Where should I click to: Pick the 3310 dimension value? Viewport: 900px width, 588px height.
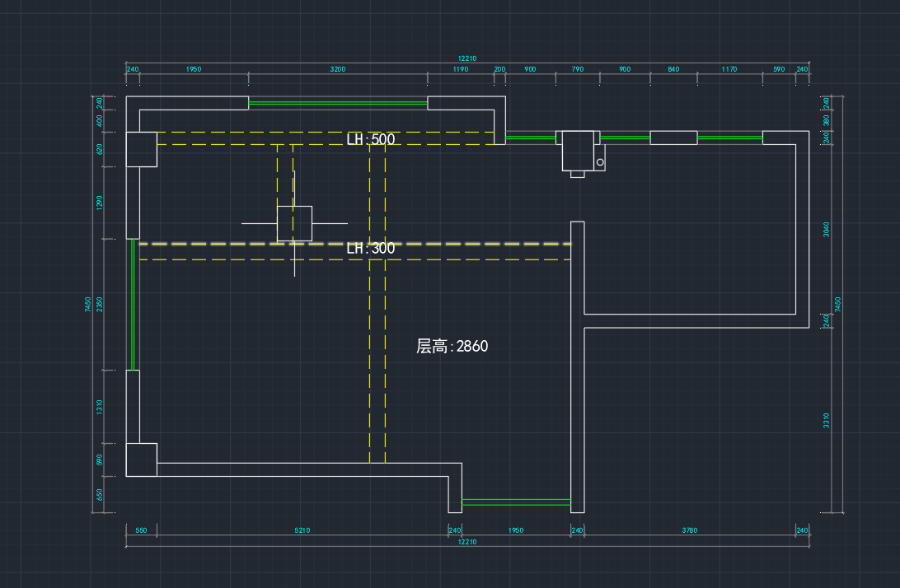(x=826, y=421)
